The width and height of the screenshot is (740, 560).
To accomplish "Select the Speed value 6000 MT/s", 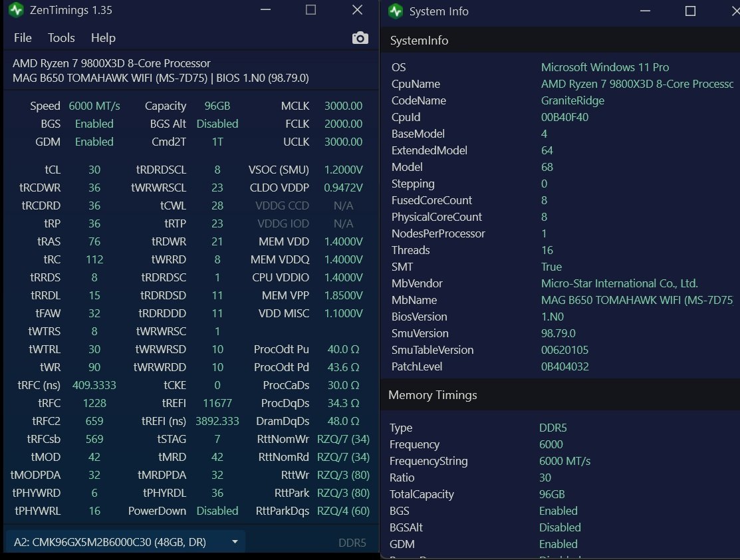I will click(x=94, y=106).
